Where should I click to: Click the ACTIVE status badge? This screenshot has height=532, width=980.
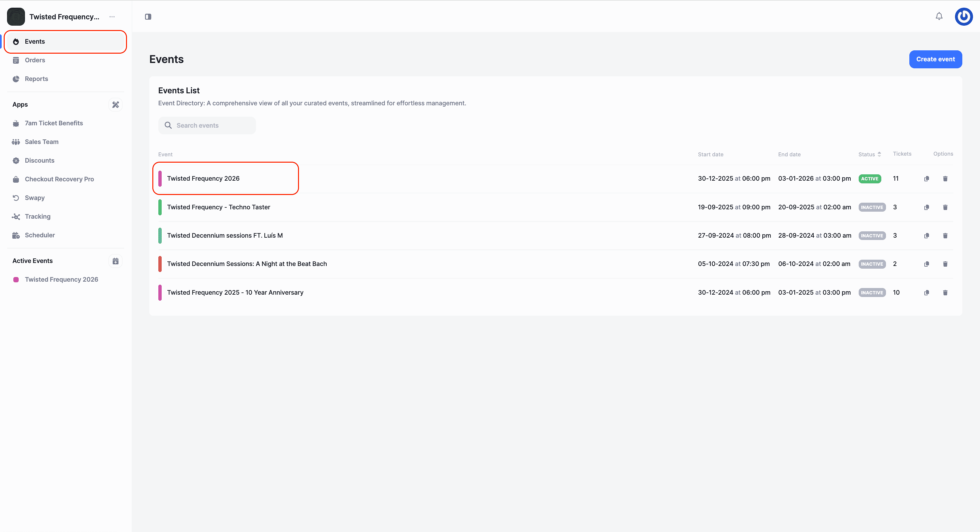coord(869,178)
